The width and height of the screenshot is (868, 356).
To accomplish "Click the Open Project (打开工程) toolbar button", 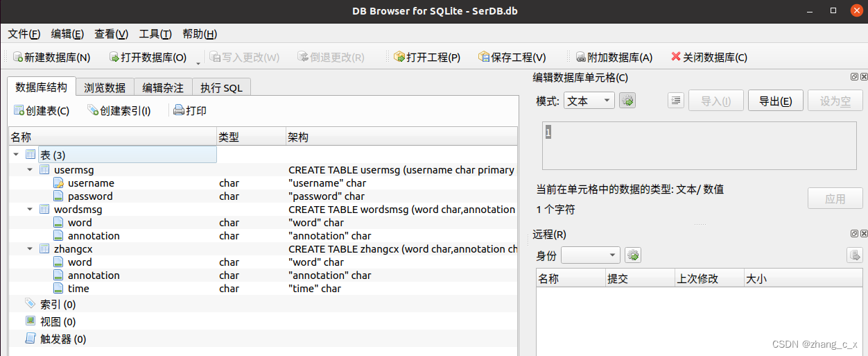I will coord(427,58).
